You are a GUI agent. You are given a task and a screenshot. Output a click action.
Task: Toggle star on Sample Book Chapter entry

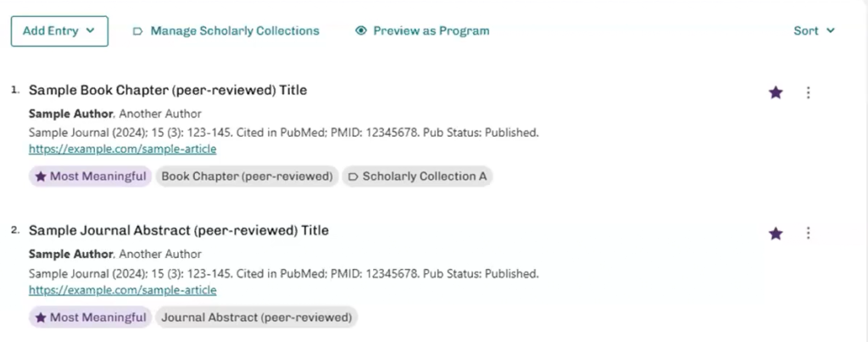click(776, 93)
